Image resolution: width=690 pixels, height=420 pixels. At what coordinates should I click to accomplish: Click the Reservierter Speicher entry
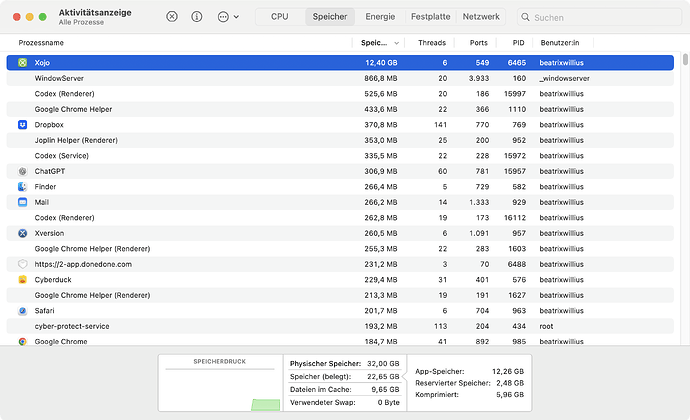(x=470, y=383)
